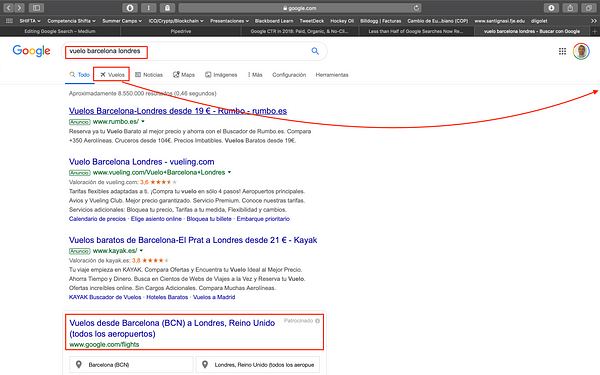This screenshot has width=600, height=375.
Task: Expand the kayak.es ad URL dropdown arrow
Action: pyautogui.click(x=141, y=251)
